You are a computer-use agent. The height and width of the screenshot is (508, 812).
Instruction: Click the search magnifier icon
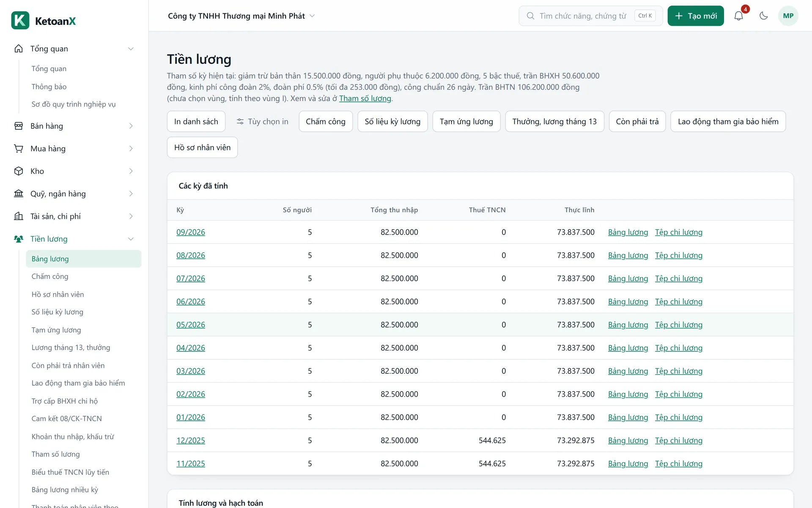[x=530, y=16]
